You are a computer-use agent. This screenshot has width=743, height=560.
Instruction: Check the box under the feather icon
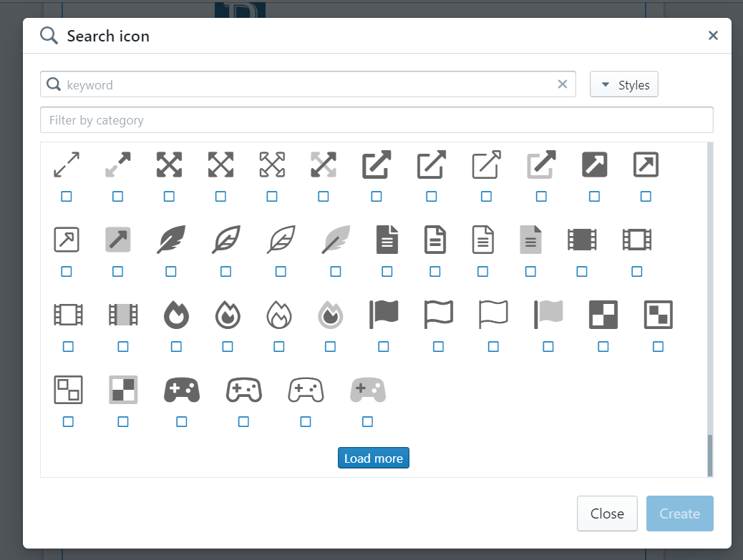[x=170, y=271]
